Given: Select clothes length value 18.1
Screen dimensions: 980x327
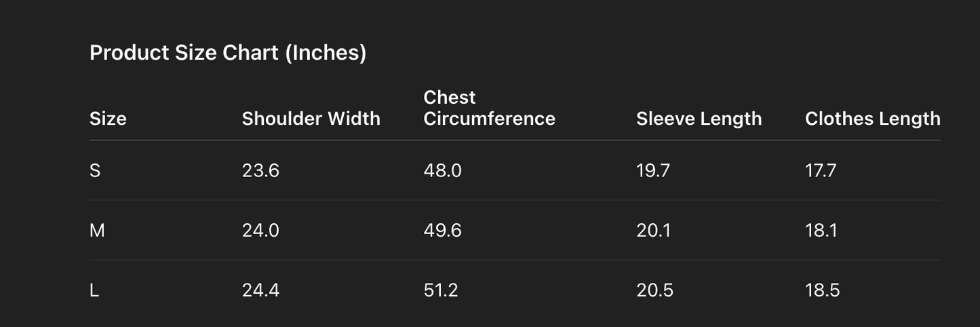Looking at the screenshot, I should (x=821, y=231).
